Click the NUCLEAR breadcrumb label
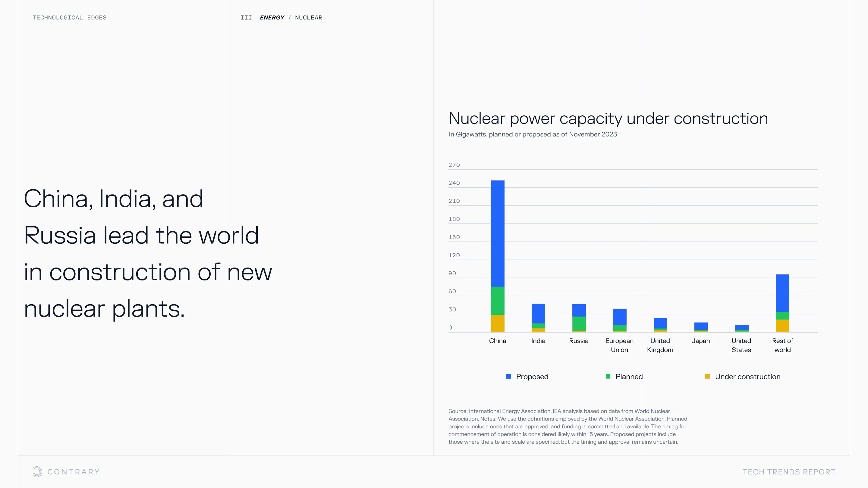This screenshot has height=488, width=868. pos(308,17)
